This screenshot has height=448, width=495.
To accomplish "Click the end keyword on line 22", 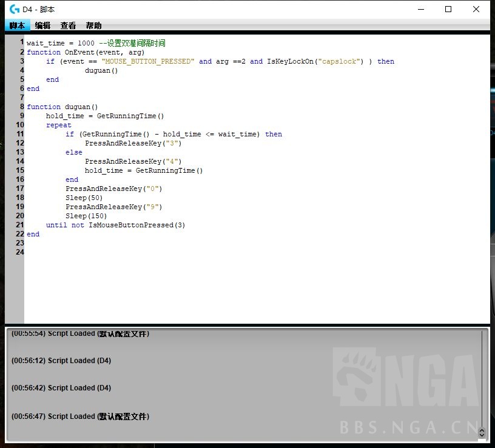I will tap(33, 234).
